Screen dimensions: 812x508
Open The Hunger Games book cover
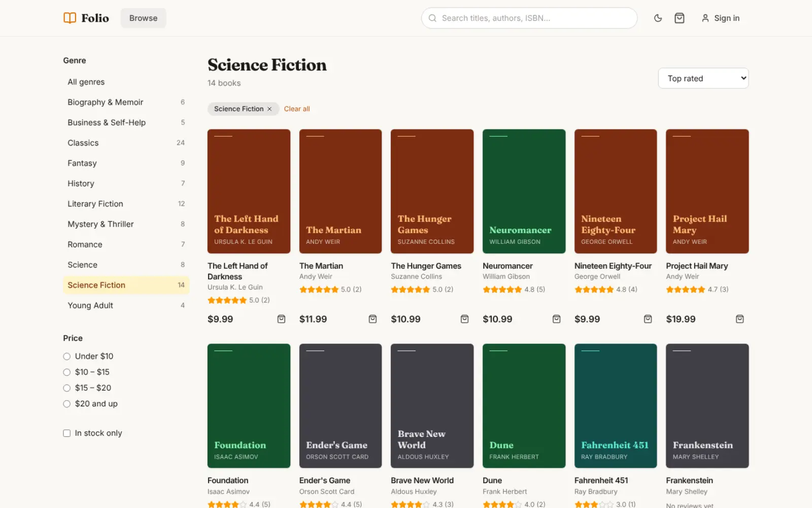click(x=432, y=191)
